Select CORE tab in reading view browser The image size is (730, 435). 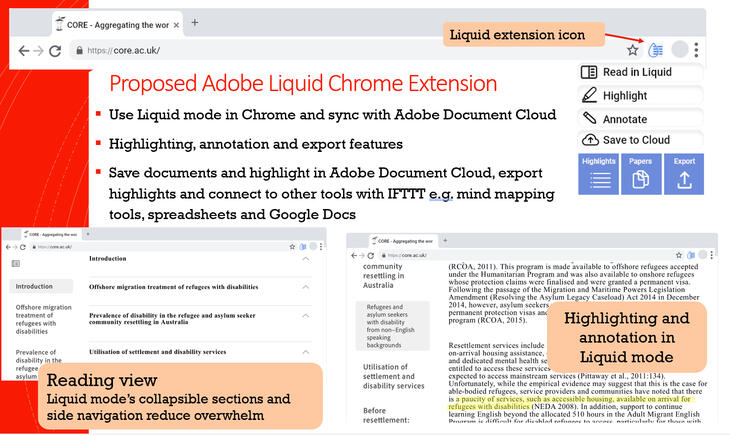coord(51,235)
